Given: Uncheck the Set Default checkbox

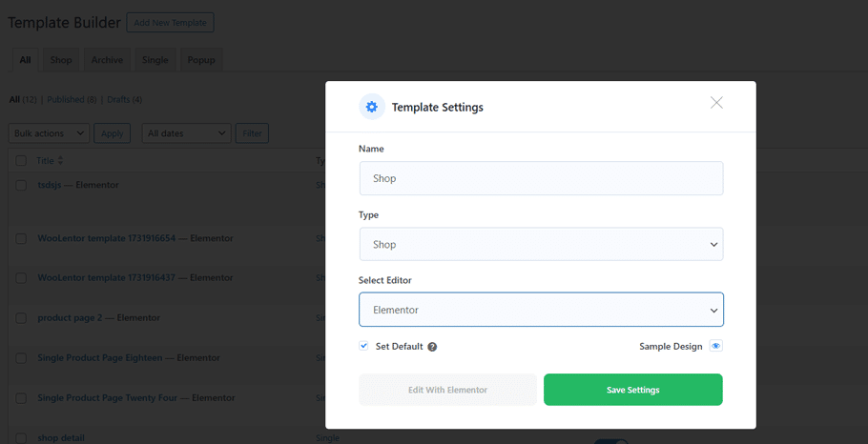Looking at the screenshot, I should pyautogui.click(x=363, y=347).
